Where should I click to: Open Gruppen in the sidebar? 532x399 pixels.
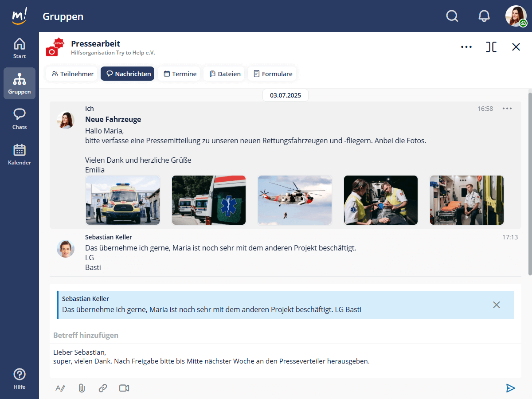(20, 83)
